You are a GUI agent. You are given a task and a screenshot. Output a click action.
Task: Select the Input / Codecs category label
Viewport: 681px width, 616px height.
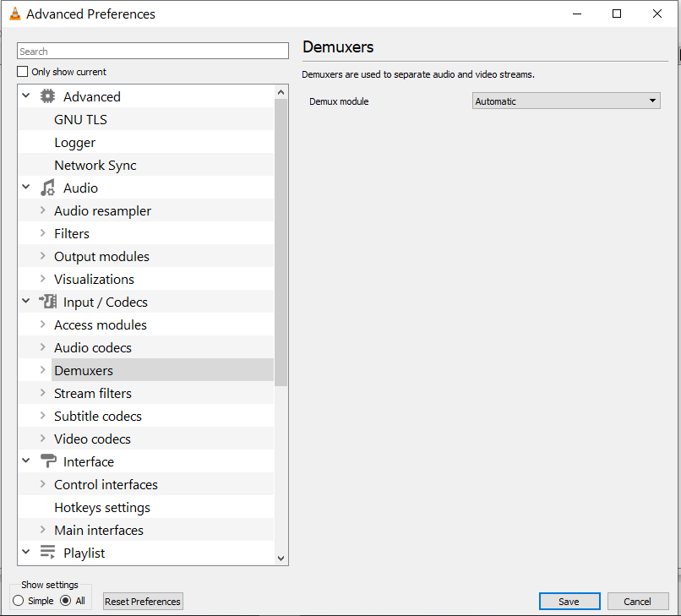105,302
